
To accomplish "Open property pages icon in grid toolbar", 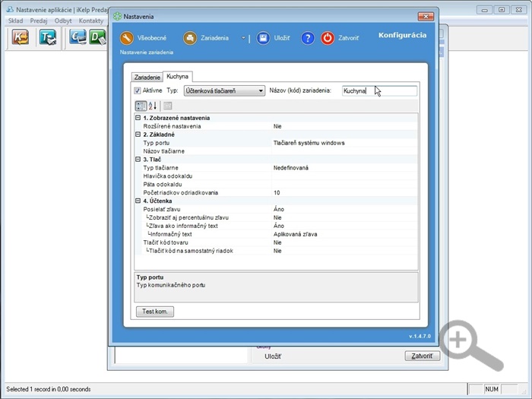I will tap(168, 106).
